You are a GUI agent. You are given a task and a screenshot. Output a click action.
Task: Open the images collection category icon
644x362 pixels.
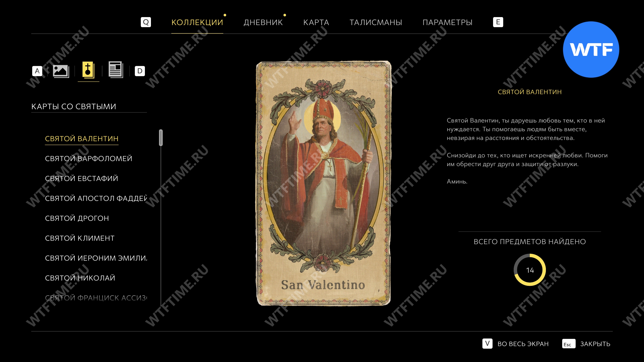[x=61, y=71]
